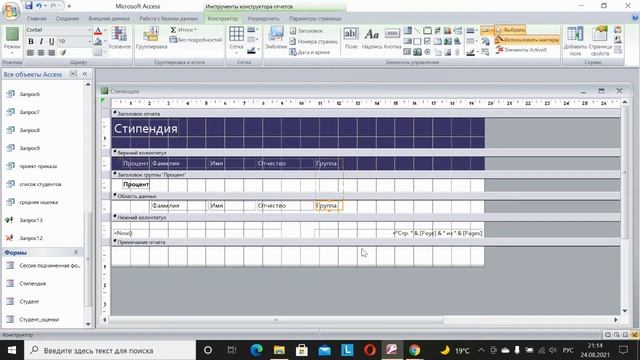Screen dimensions: 640x360
Task: Open the Стипендия form item
Action: (33, 283)
